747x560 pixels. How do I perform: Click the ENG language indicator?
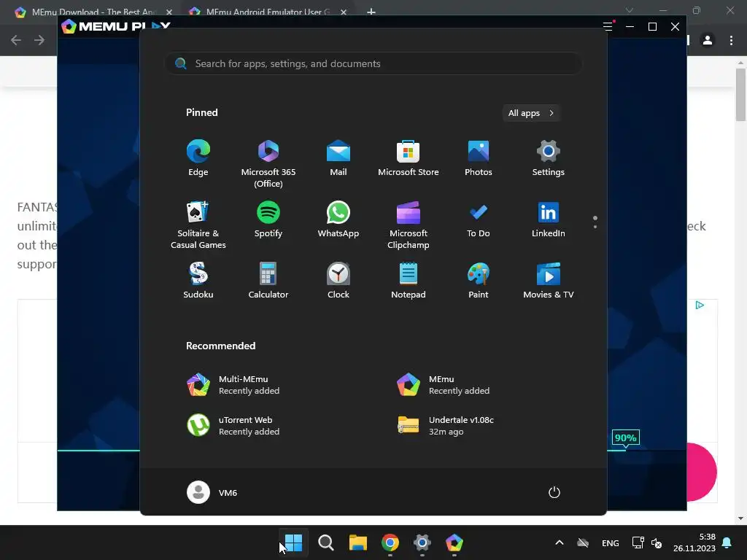click(x=611, y=542)
